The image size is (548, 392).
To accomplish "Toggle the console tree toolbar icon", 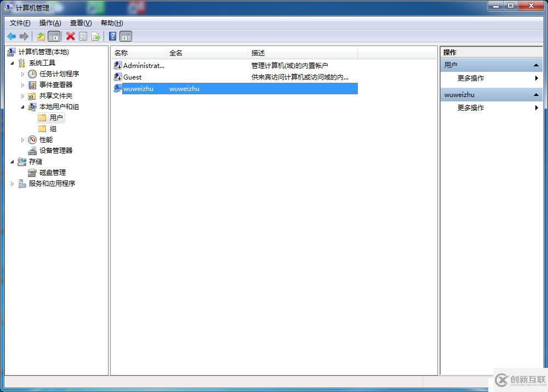I will [54, 36].
